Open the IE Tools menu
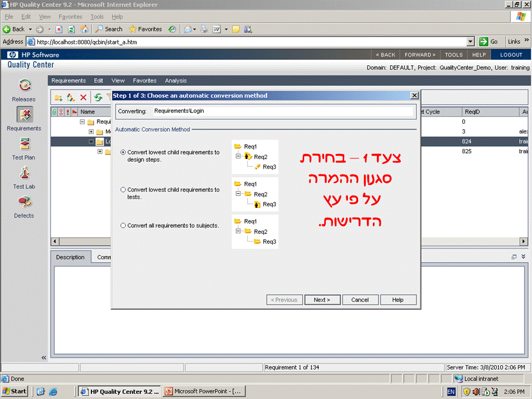The width and height of the screenshot is (532, 399). click(x=97, y=17)
